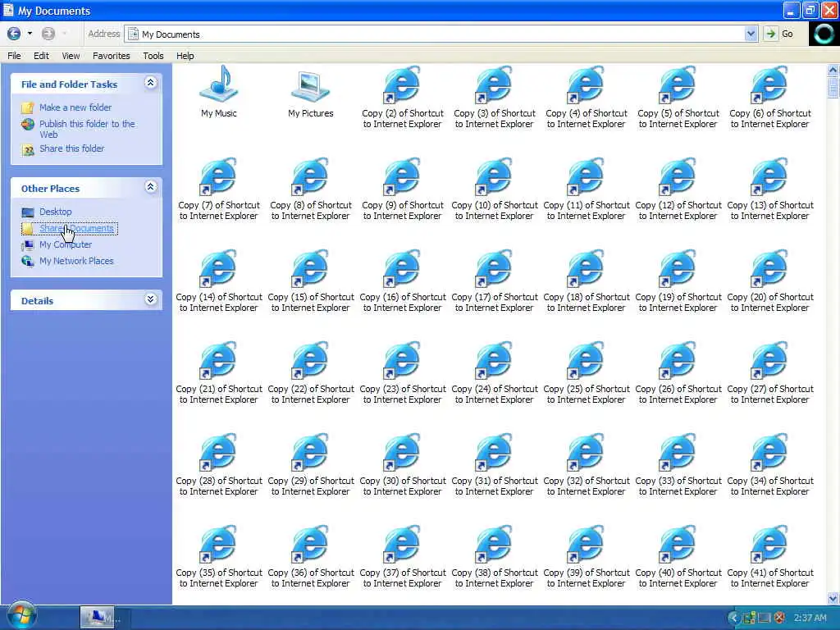Click Make a new folder link
The height and width of the screenshot is (630, 840).
click(75, 107)
